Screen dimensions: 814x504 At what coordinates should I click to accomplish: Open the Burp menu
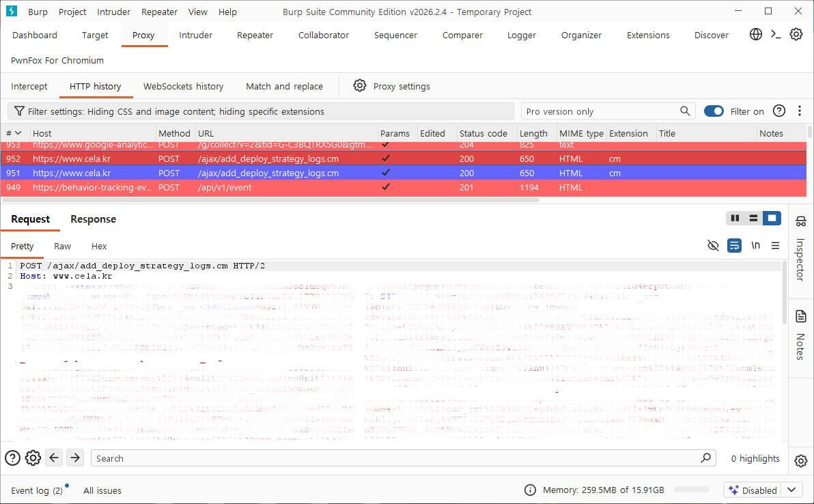[38, 12]
